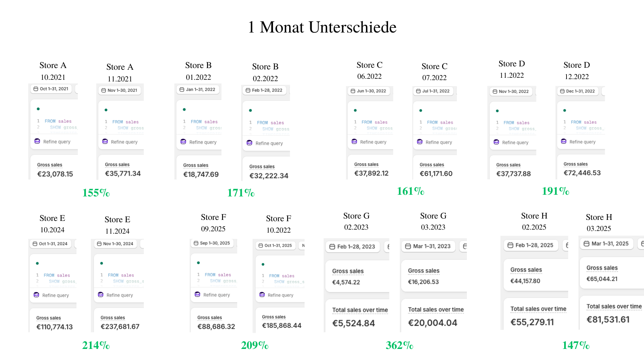The height and width of the screenshot is (362, 644).
Task: Click the FROM sales query line Store C 07.2022
Action: [x=440, y=122]
